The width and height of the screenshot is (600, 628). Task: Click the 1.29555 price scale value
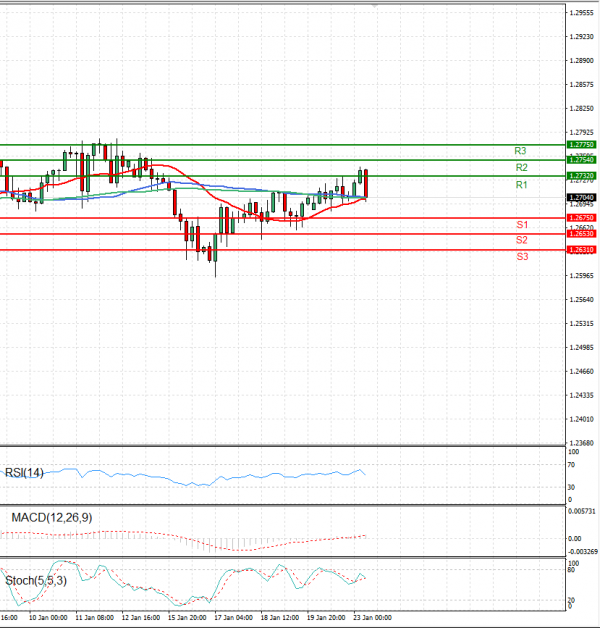click(x=582, y=13)
